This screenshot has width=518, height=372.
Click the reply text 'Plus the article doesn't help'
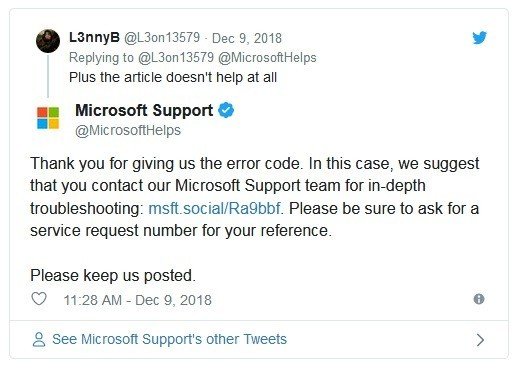click(157, 77)
